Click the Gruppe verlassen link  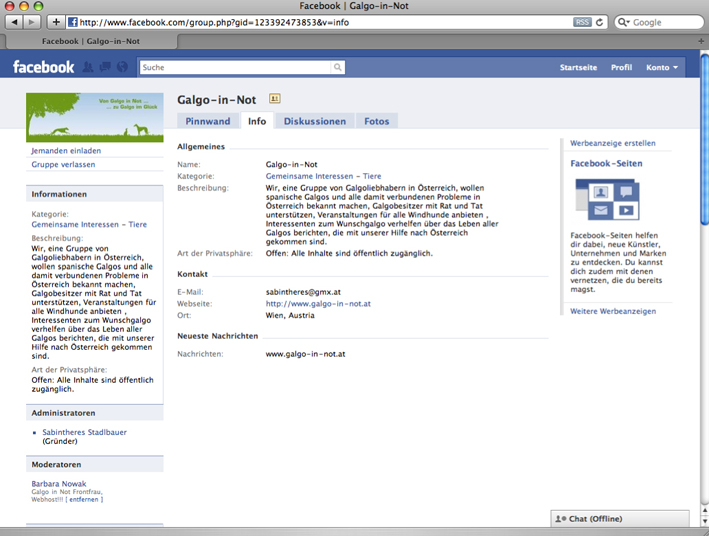pos(63,164)
